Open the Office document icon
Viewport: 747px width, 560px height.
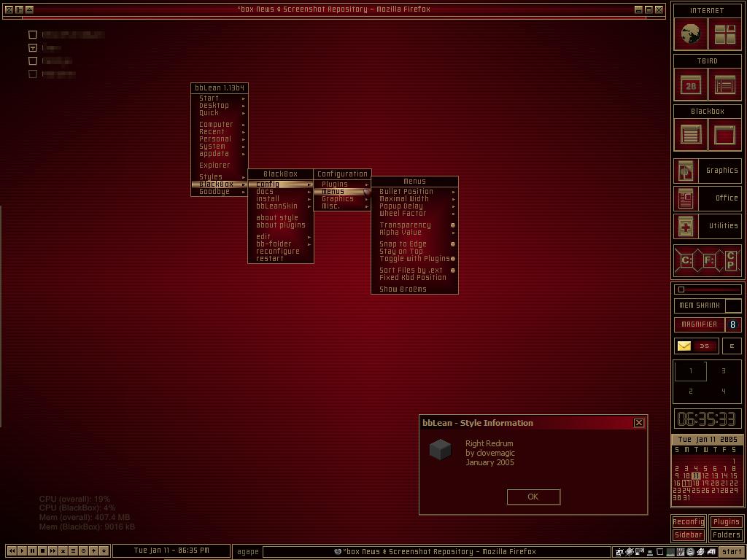686,198
